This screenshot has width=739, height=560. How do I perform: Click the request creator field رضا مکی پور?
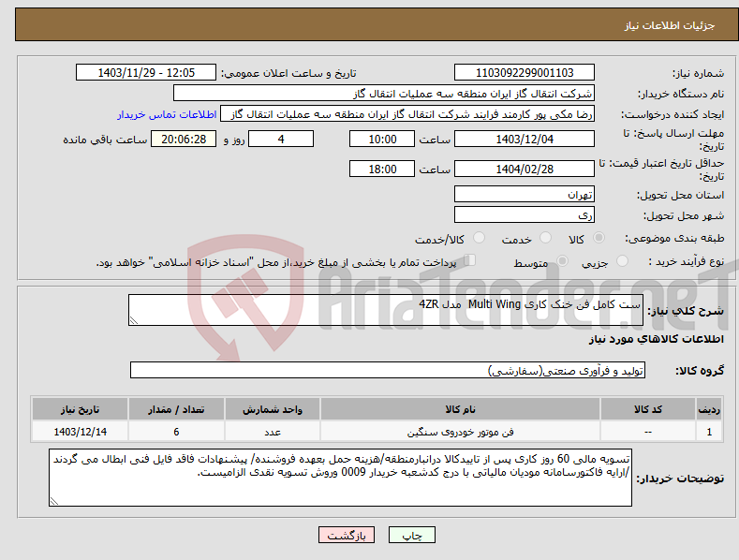pyautogui.click(x=407, y=114)
